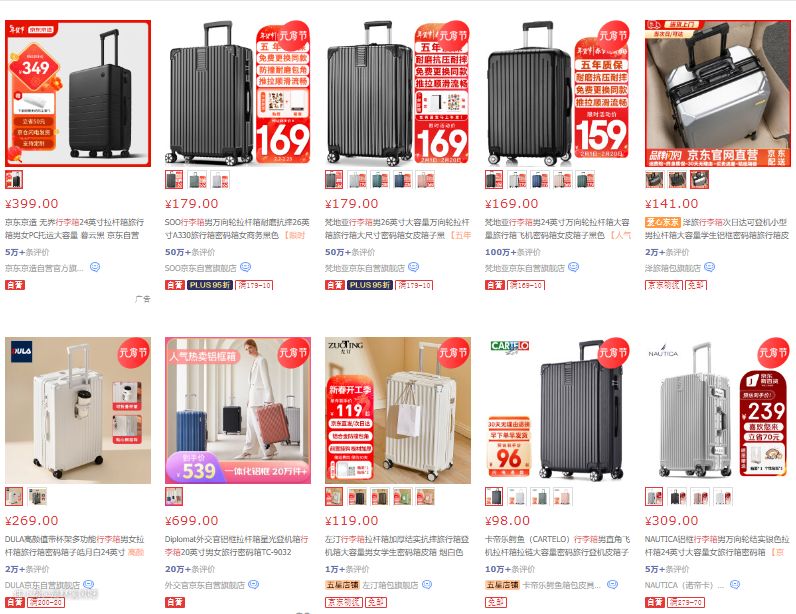This screenshot has height=614, width=796.
Task: Click chat icon next to DULA京东自营旗舰店
Action: pyautogui.click(x=88, y=585)
